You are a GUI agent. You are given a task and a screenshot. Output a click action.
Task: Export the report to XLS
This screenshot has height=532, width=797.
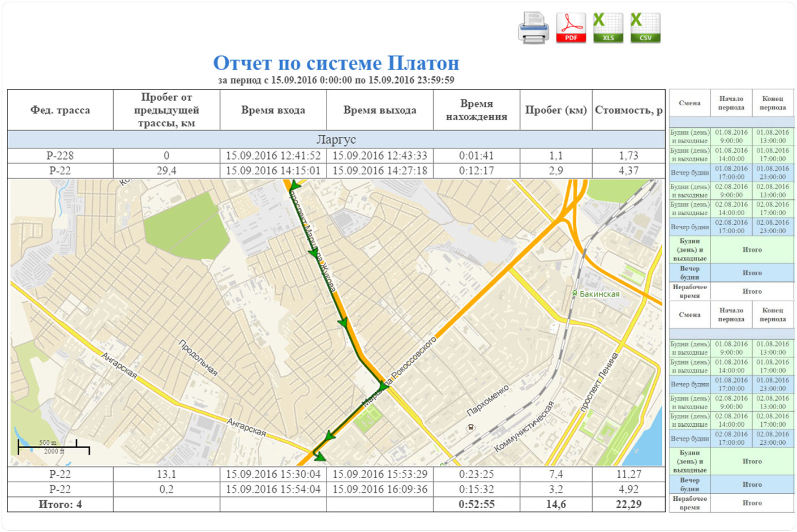(609, 28)
